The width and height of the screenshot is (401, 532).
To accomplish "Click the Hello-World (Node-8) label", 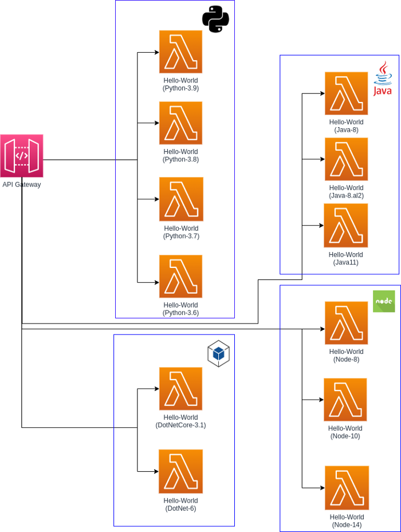I will coord(347,356).
